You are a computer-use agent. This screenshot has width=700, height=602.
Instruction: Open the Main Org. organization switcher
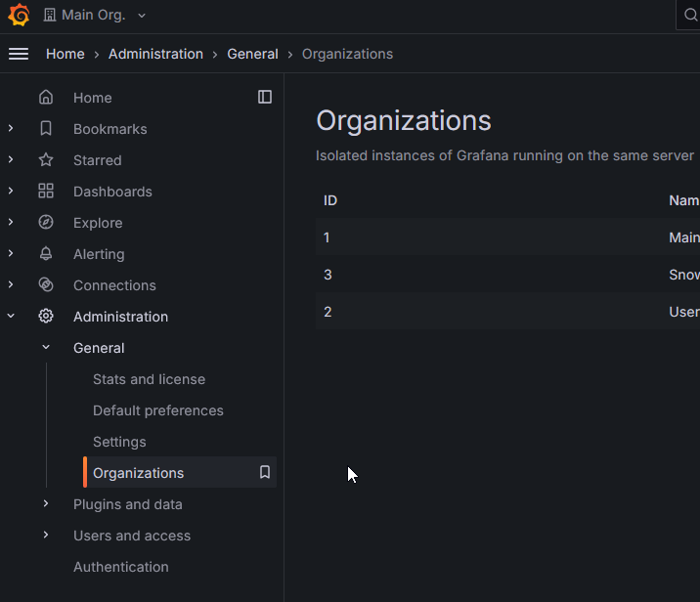95,16
